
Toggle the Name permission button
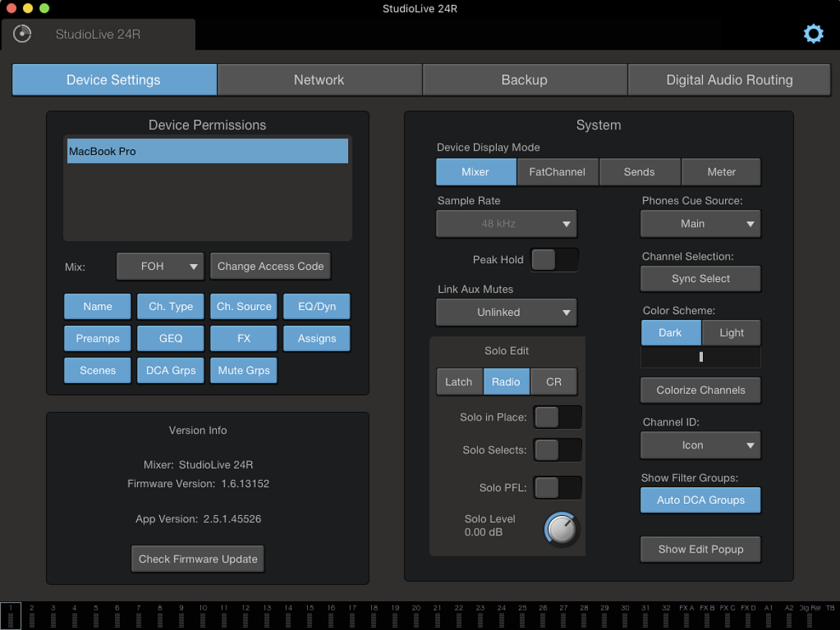pyautogui.click(x=98, y=306)
